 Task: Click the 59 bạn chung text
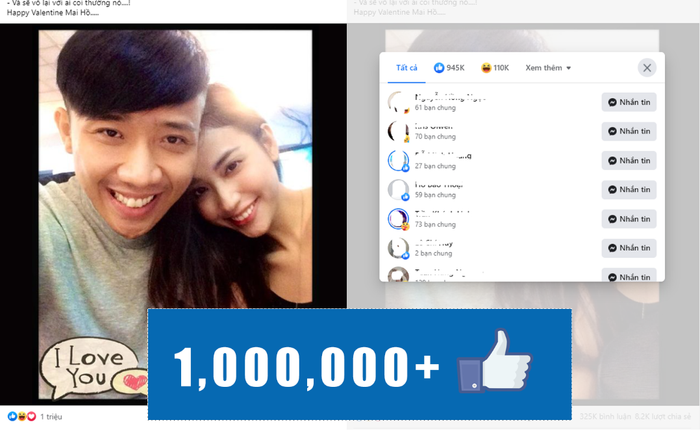click(435, 195)
